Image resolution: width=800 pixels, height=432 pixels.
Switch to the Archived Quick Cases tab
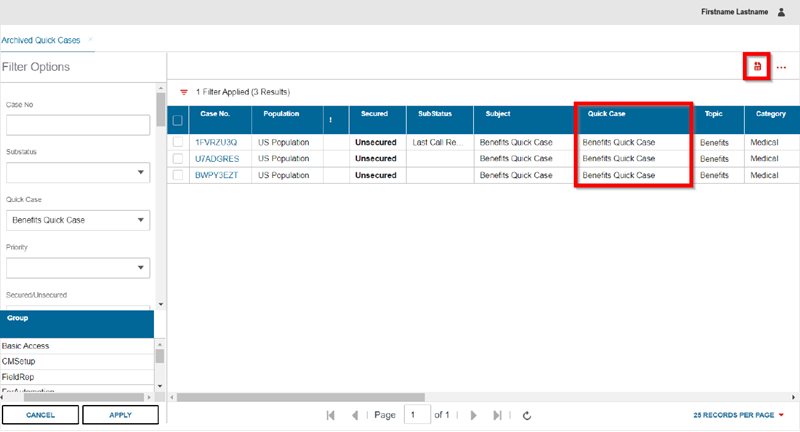pyautogui.click(x=41, y=40)
